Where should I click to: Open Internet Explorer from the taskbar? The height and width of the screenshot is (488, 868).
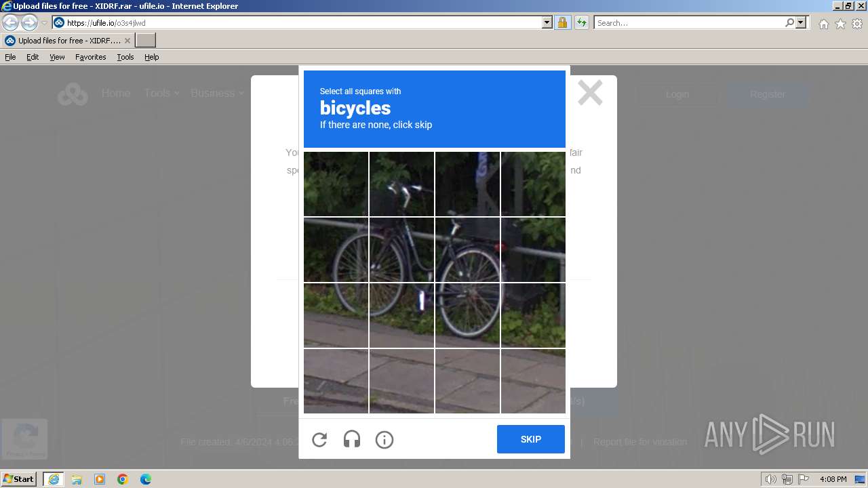click(x=53, y=479)
